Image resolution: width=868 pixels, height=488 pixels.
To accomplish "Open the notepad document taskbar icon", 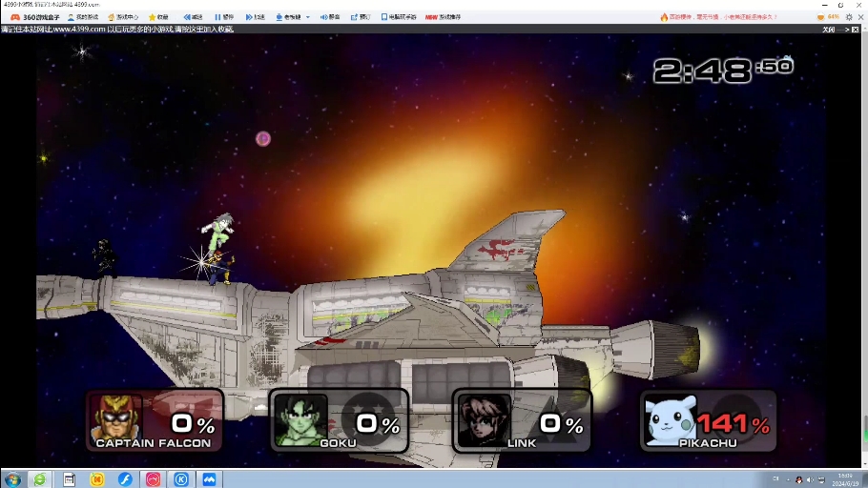I will click(69, 479).
